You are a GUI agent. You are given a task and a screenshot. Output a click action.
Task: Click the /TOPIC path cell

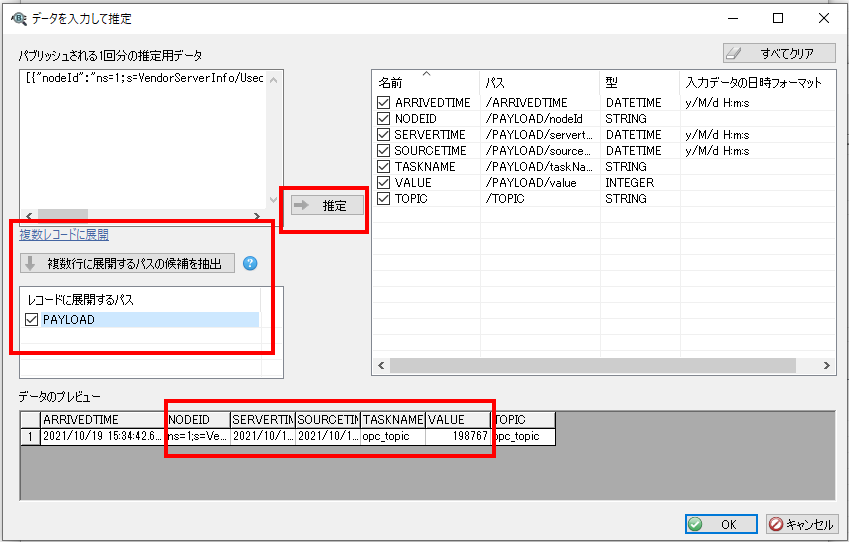pos(540,199)
